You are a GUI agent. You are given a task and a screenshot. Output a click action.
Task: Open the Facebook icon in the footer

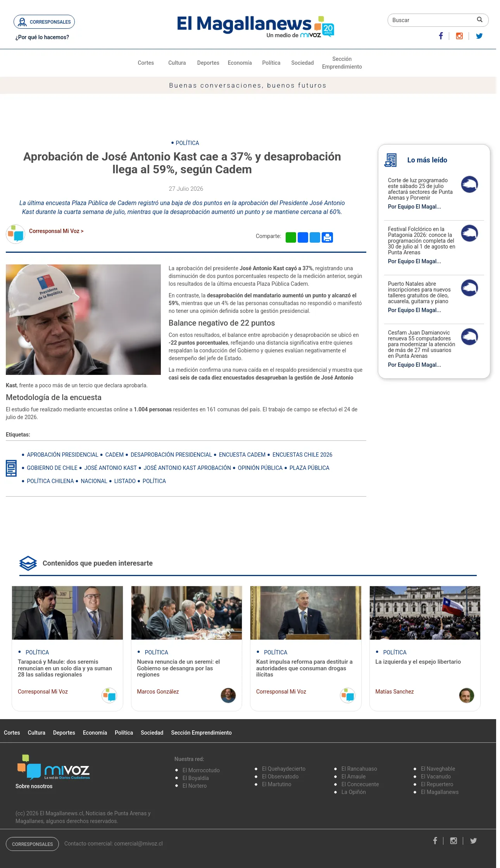pyautogui.click(x=435, y=840)
